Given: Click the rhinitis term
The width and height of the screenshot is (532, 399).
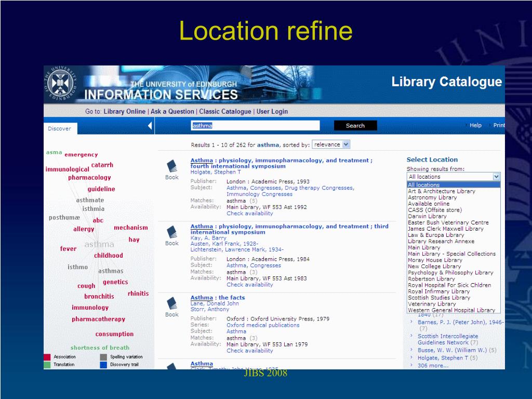Looking at the screenshot, I should tap(138, 294).
